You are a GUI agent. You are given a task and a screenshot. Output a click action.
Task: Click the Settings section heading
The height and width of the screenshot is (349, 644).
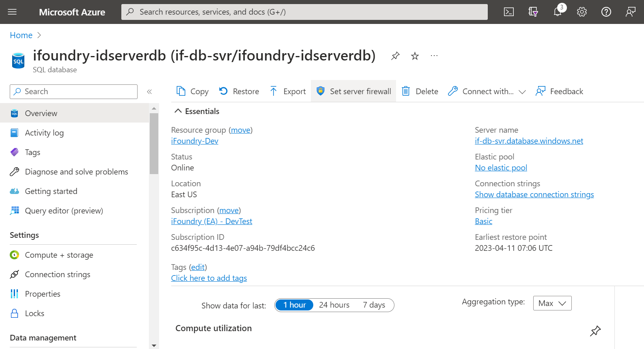click(x=24, y=235)
